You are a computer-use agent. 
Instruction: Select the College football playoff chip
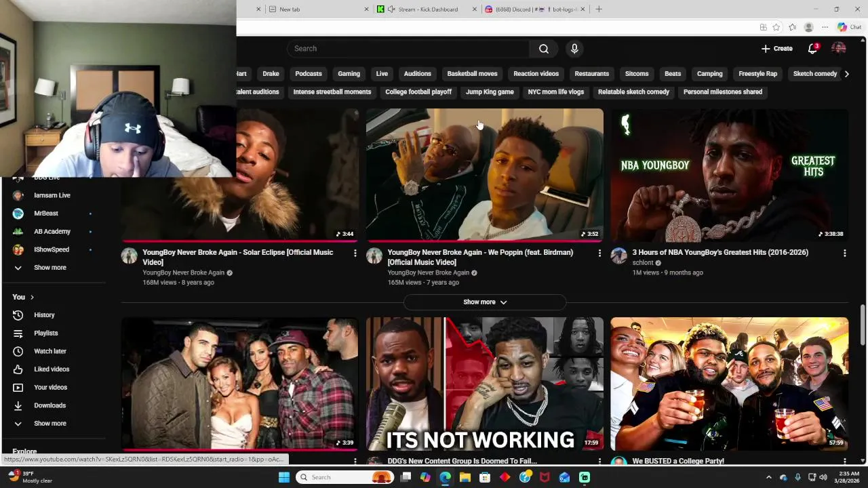click(418, 92)
